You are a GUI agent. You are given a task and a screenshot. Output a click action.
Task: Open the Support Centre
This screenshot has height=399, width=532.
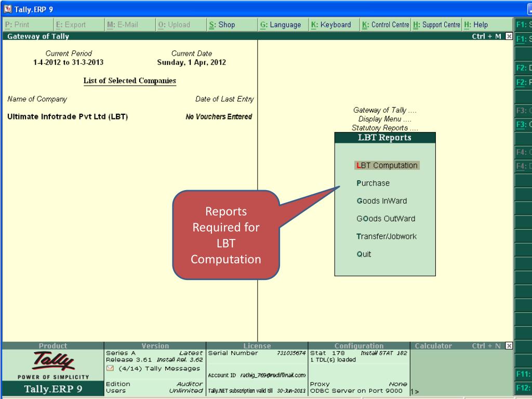click(x=436, y=25)
